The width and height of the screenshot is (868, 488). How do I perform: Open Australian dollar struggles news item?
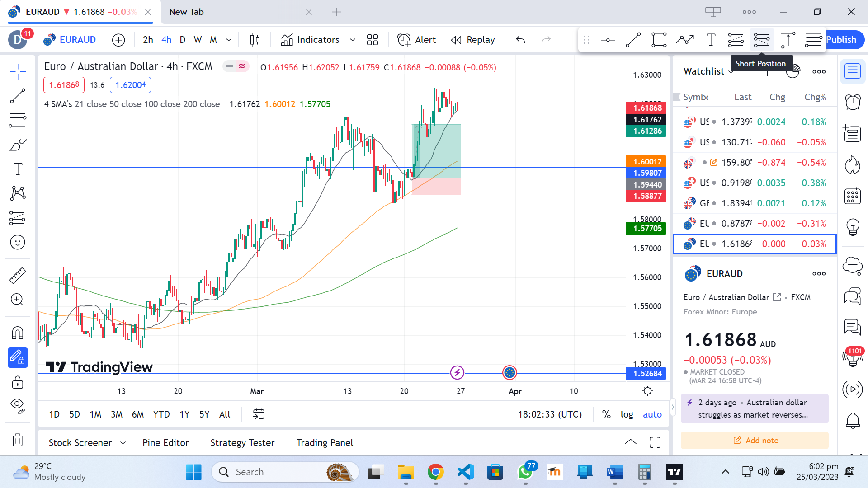[755, 408]
